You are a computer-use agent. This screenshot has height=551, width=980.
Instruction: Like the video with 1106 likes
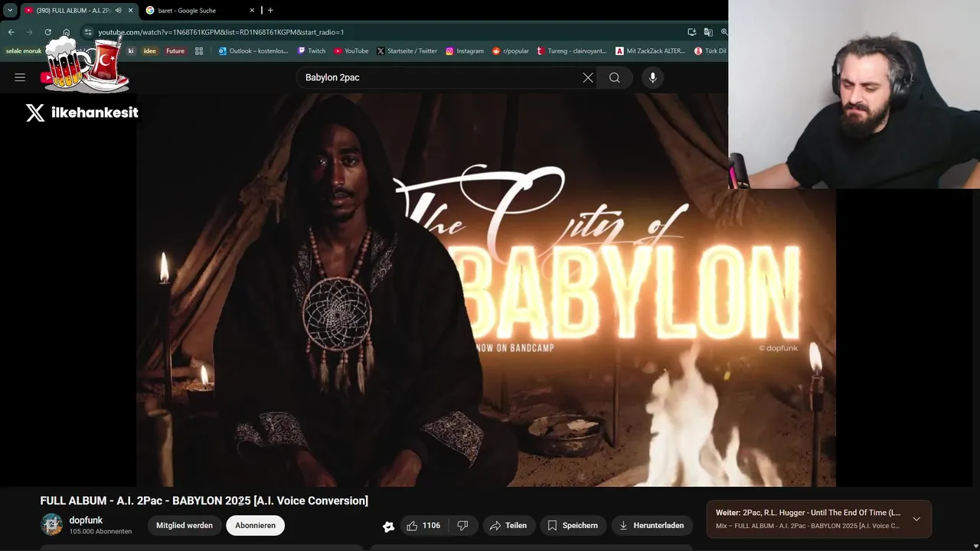[423, 526]
